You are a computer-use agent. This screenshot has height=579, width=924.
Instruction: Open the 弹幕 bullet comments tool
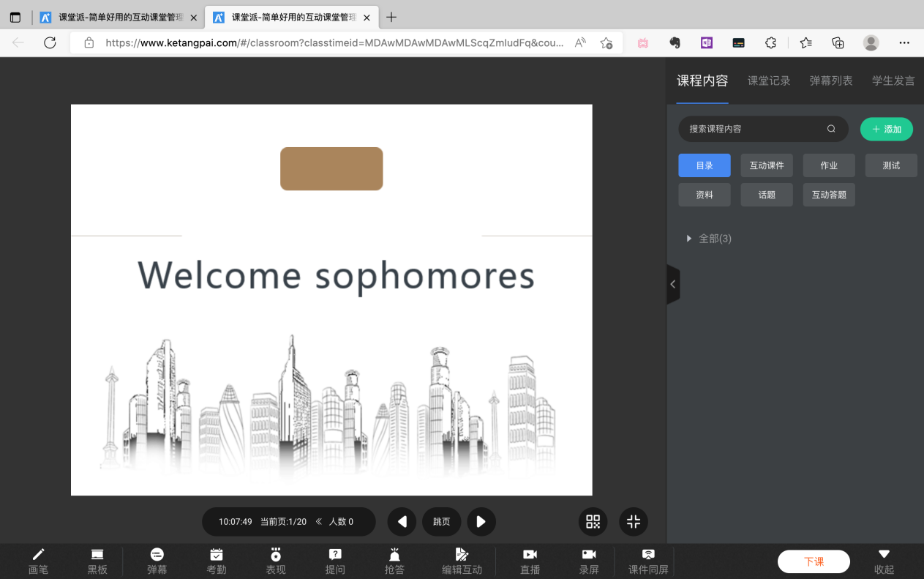coord(157,561)
